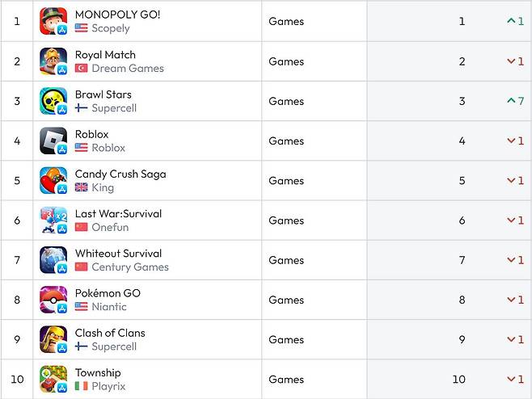Click the green up 7 rank change

[515, 101]
